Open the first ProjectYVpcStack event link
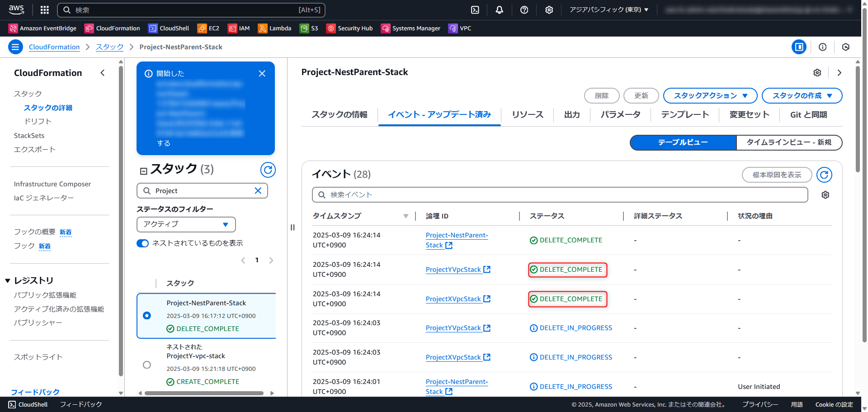The width and height of the screenshot is (868, 412). pos(458,270)
